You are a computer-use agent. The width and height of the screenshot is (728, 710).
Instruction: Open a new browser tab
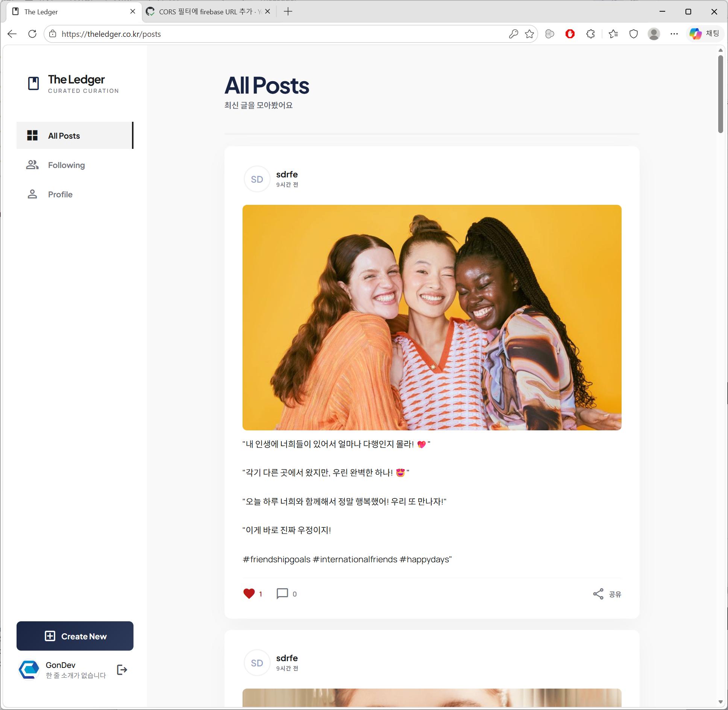(x=288, y=12)
